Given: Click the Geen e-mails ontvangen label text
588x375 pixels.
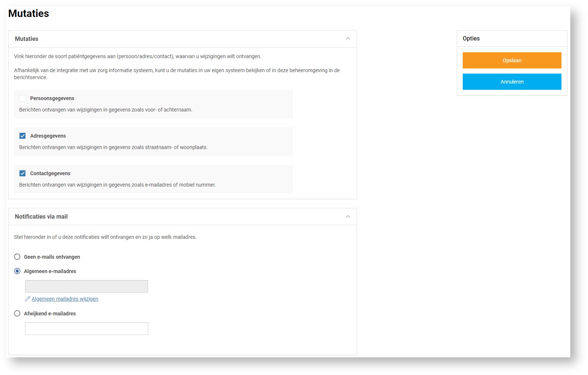Looking at the screenshot, I should tap(52, 257).
